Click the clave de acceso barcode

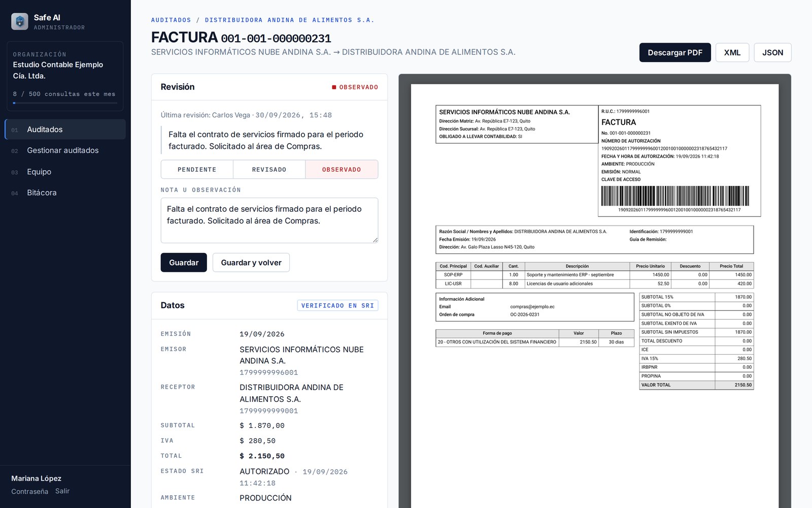[x=675, y=196]
